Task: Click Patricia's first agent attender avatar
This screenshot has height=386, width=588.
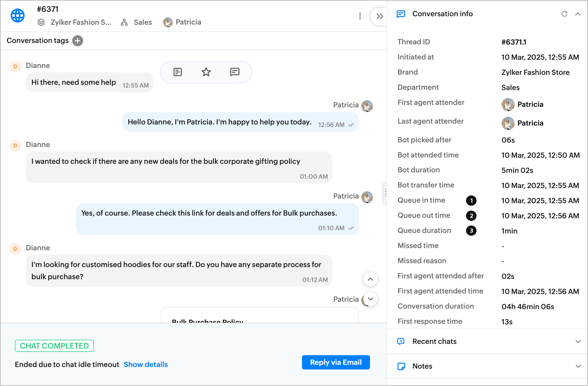Action: click(x=508, y=104)
